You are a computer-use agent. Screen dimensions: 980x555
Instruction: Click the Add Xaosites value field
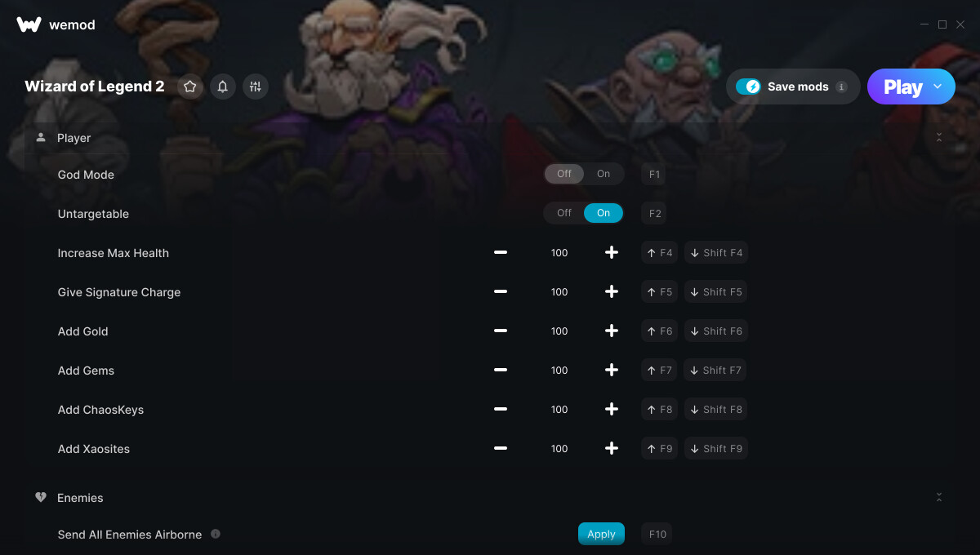point(559,449)
